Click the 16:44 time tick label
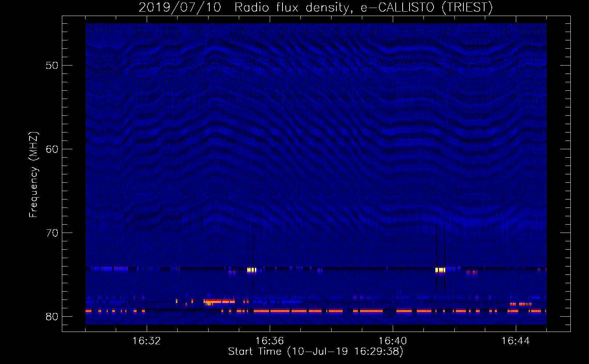This screenshot has height=364, width=589. coord(515,341)
